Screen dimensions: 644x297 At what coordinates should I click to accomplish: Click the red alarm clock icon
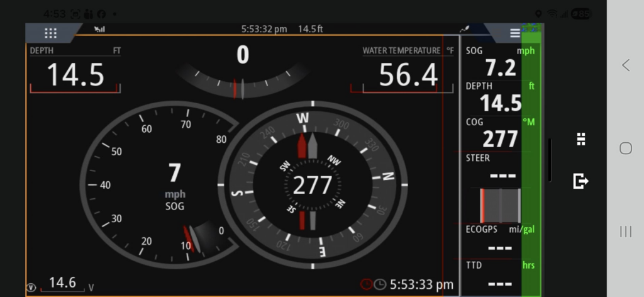(x=366, y=284)
